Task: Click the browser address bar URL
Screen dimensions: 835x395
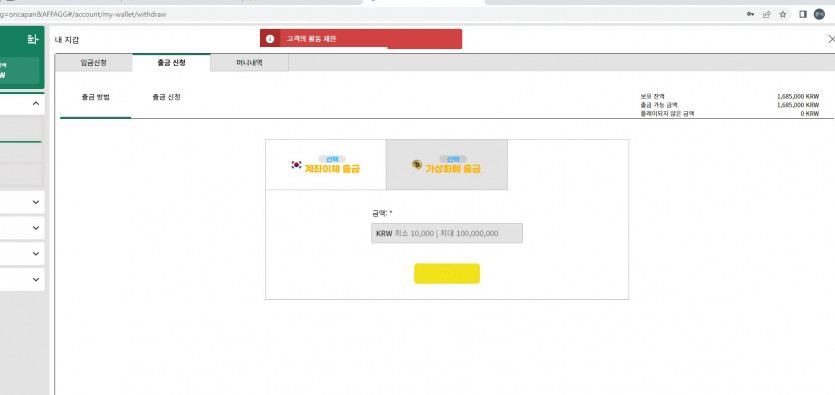Action: pos(84,14)
